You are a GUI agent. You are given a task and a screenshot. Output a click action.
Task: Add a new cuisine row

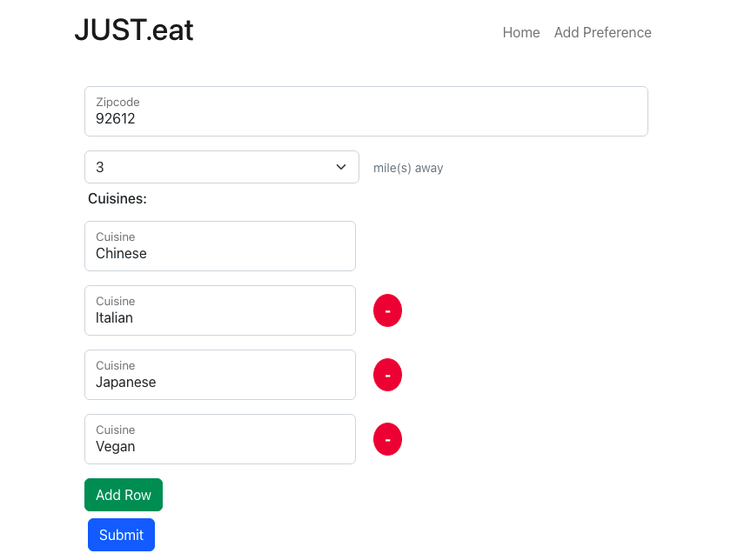[x=124, y=495]
